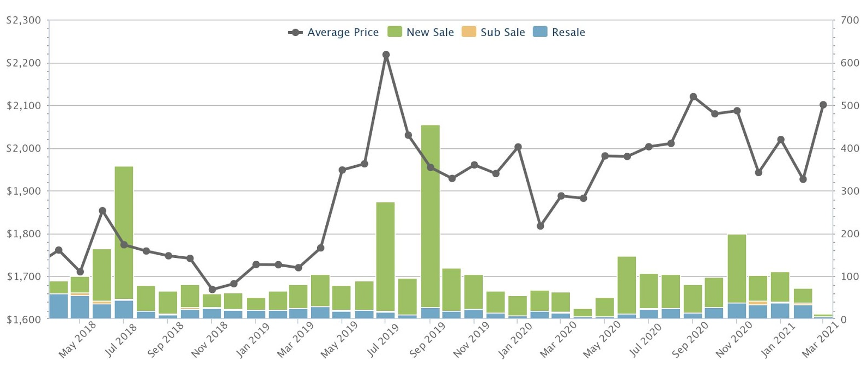
Task: Click the Jul 2020 x-axis label
Action: click(x=646, y=340)
